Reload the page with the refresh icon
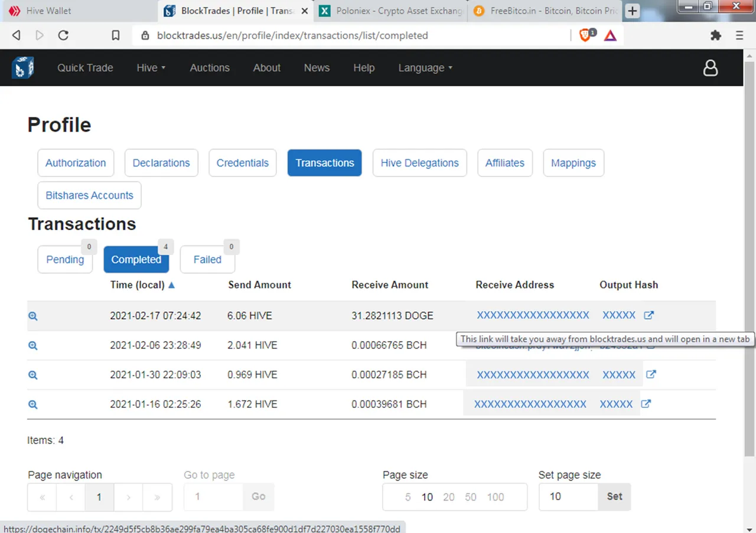The image size is (756, 533). pyautogui.click(x=63, y=35)
